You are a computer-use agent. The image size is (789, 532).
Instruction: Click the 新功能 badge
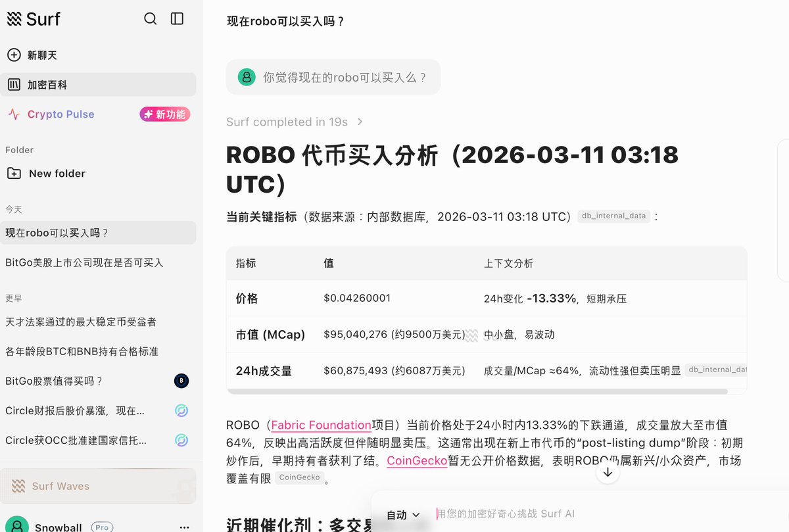tap(164, 114)
